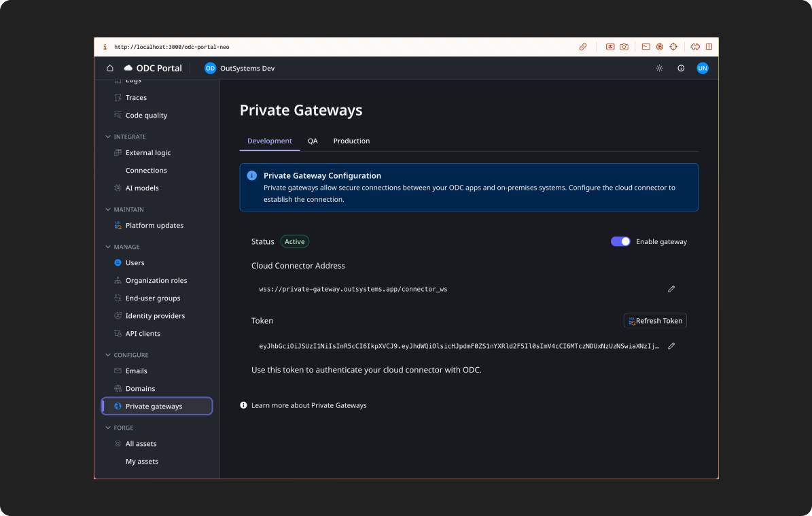This screenshot has height=516, width=812.
Task: Select the Development environment tab
Action: (x=269, y=141)
